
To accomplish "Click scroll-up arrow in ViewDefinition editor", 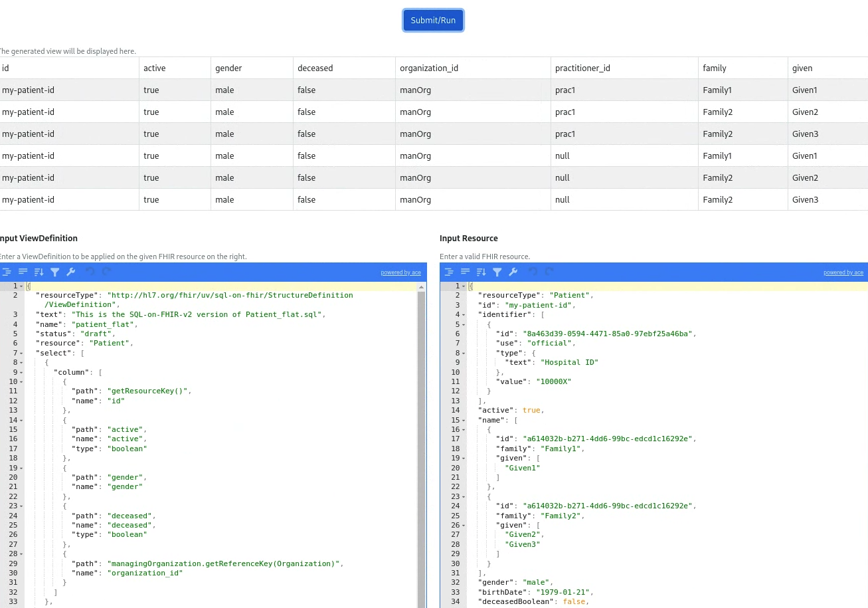I will coord(421,287).
